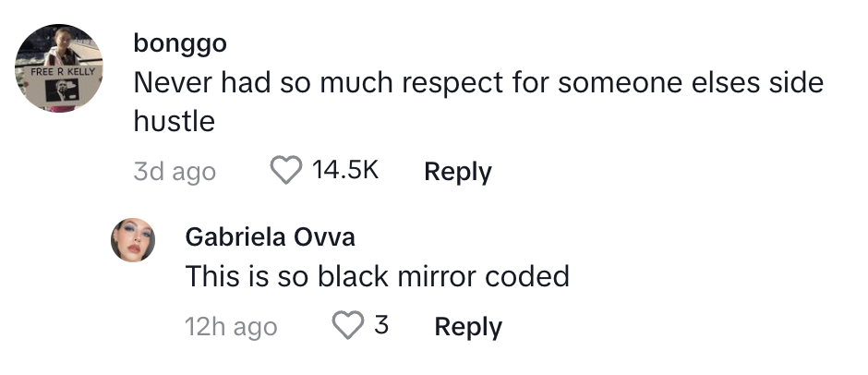Tap the heart icon on Gabriela Ovva's reply
Viewport: 868px width, 375px height.
tap(347, 325)
